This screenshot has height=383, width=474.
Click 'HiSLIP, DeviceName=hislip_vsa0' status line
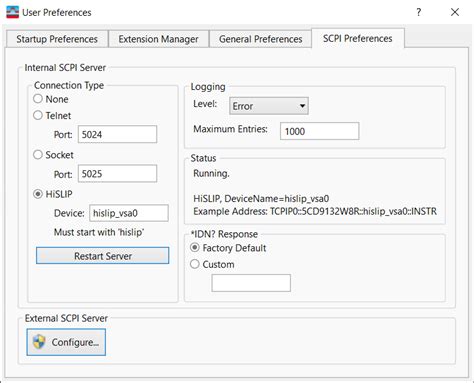261,199
